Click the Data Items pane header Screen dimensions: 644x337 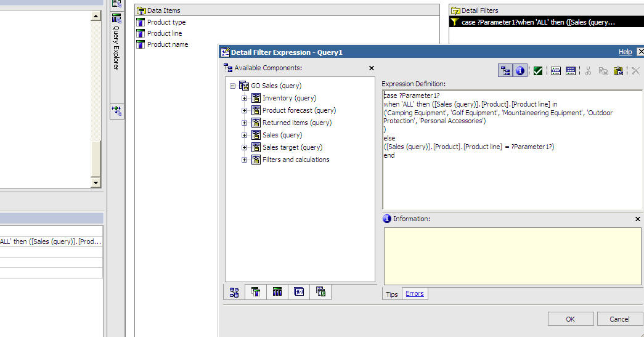[287, 10]
